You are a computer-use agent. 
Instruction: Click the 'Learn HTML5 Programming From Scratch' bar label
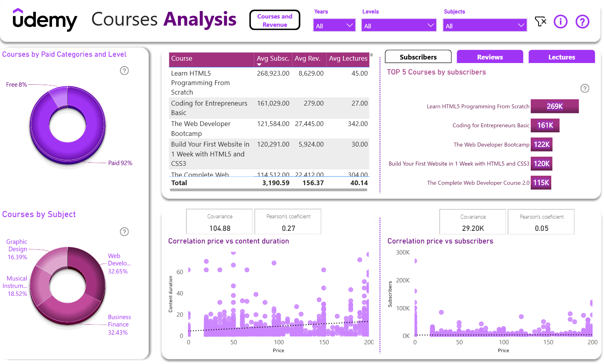tap(478, 106)
